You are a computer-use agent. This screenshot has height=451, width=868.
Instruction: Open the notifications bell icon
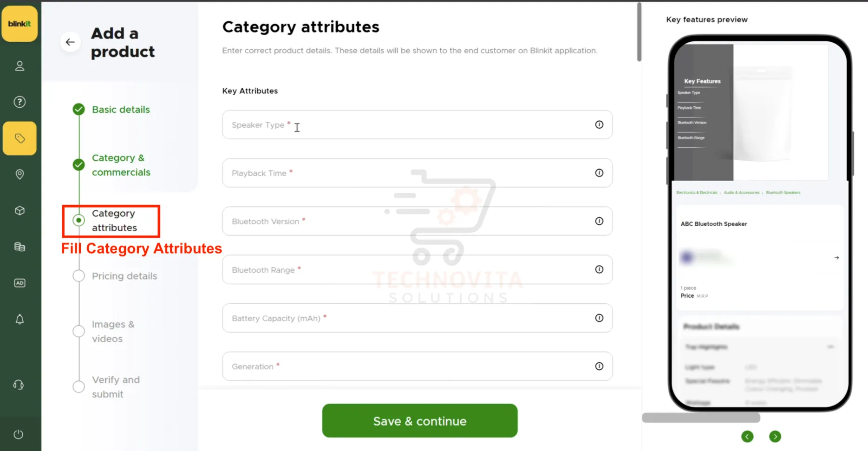pyautogui.click(x=20, y=319)
